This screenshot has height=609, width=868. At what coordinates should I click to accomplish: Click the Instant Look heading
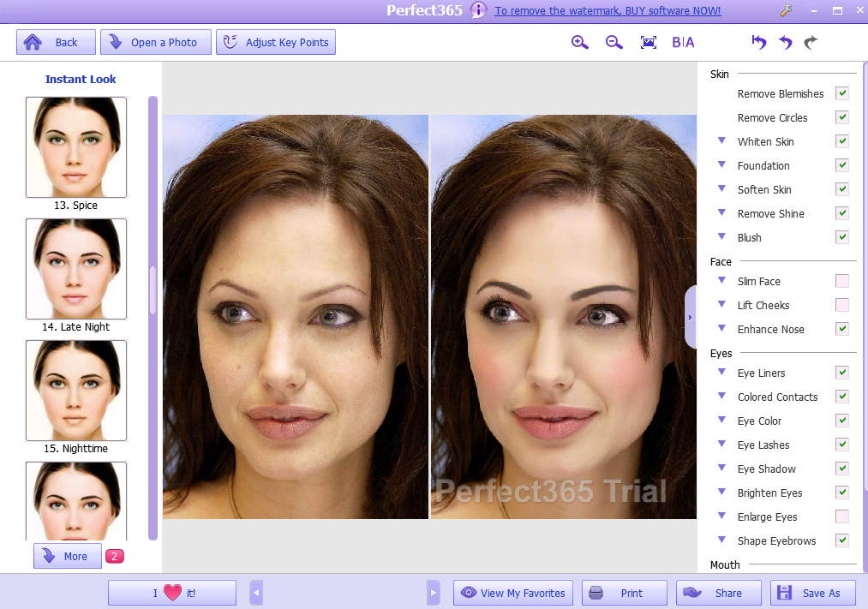tap(81, 79)
